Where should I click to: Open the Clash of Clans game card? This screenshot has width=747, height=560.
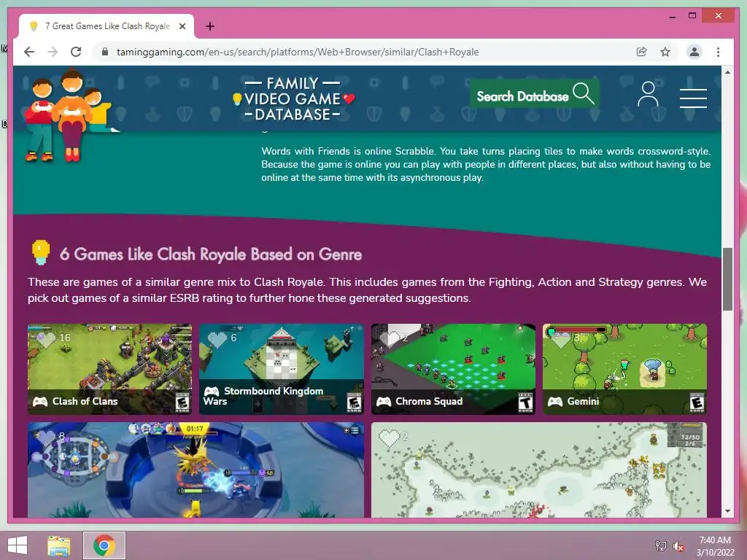tap(110, 368)
